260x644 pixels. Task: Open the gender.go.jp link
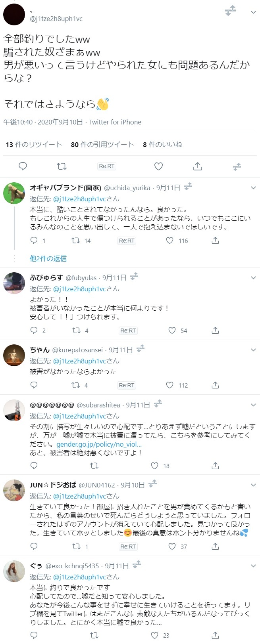tap(99, 444)
